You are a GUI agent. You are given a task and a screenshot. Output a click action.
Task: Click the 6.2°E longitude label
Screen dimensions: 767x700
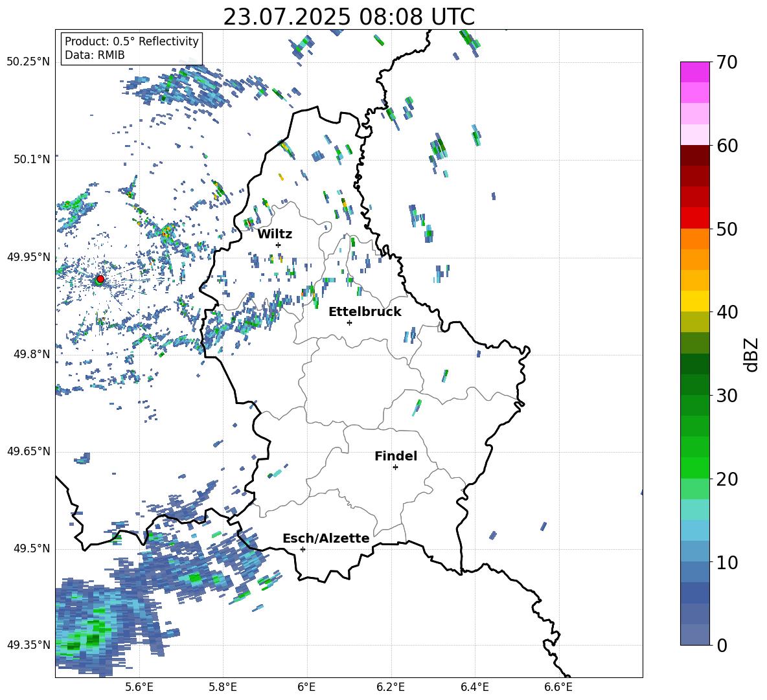pyautogui.click(x=391, y=687)
